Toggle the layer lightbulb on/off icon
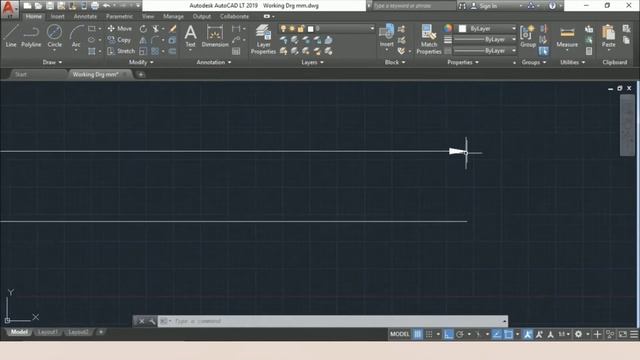 (x=283, y=29)
